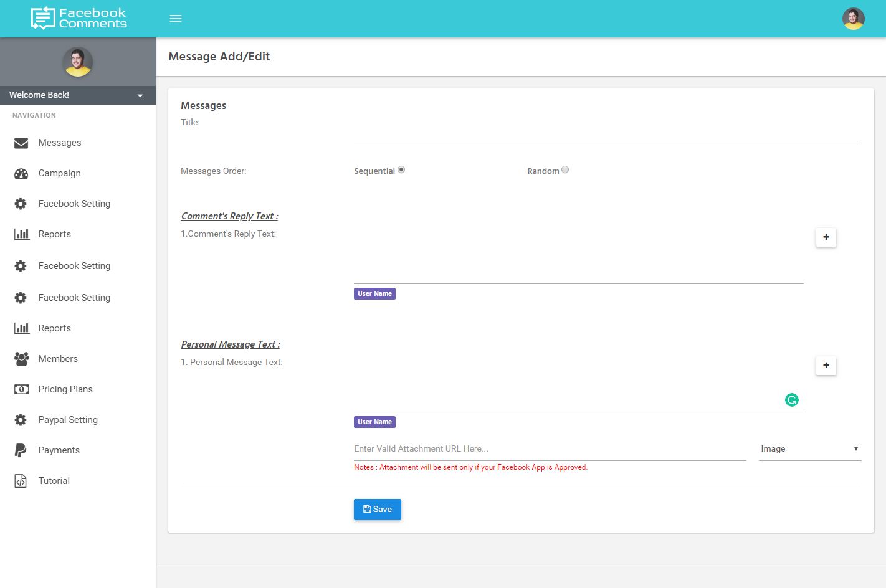Viewport: 886px width, 588px height.
Task: Click the Pricing Plans money icon
Action: click(x=21, y=389)
